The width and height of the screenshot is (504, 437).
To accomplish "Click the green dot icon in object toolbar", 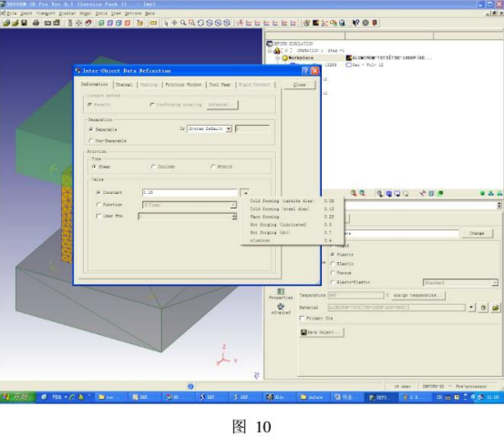I will pos(482,193).
